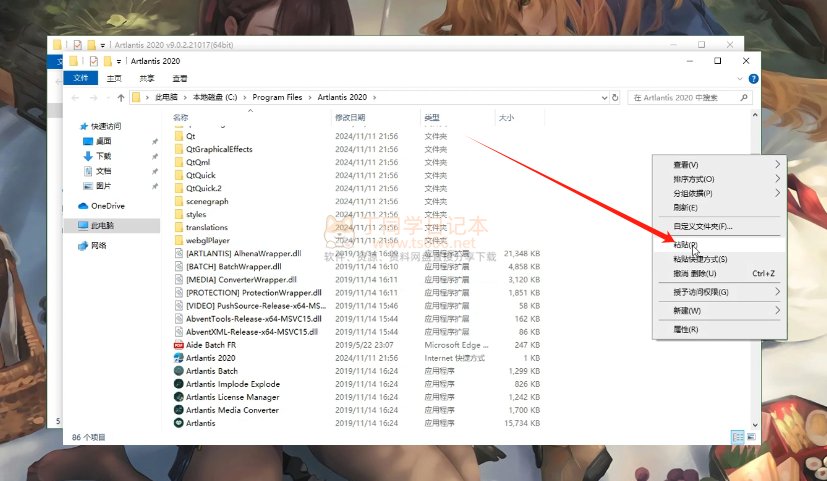Click the Aide Batch FR PDF icon

[178, 345]
